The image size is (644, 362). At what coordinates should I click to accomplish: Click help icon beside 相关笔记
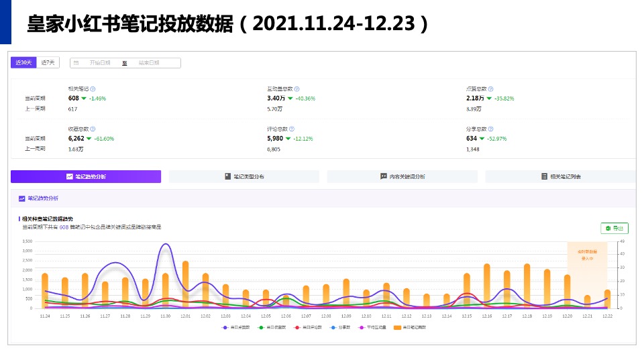point(93,88)
